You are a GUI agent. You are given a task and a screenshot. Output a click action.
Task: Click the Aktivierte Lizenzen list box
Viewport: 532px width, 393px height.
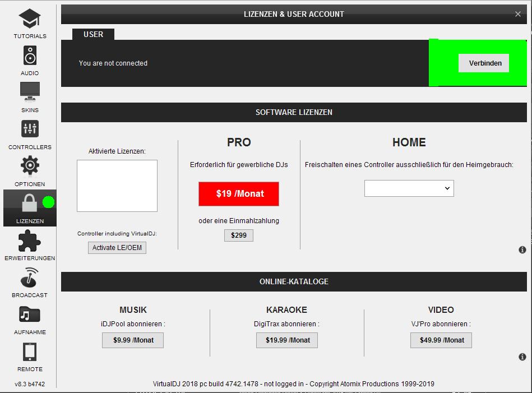pos(117,186)
